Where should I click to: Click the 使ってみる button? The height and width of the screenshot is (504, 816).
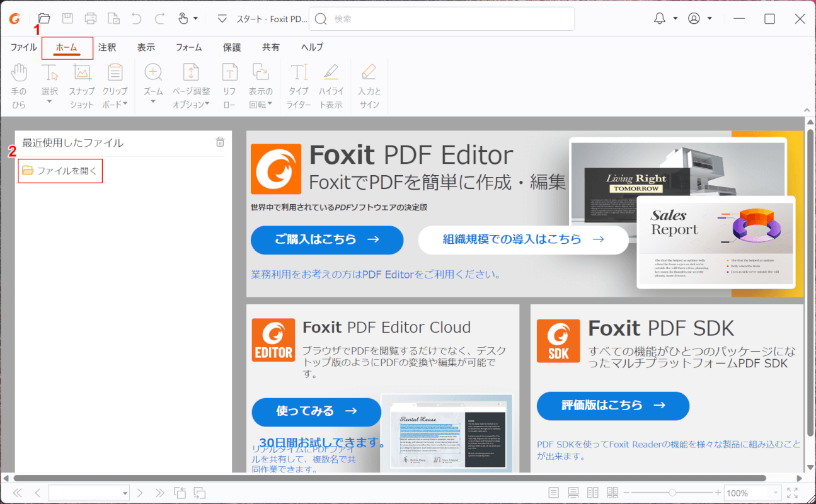(x=316, y=411)
